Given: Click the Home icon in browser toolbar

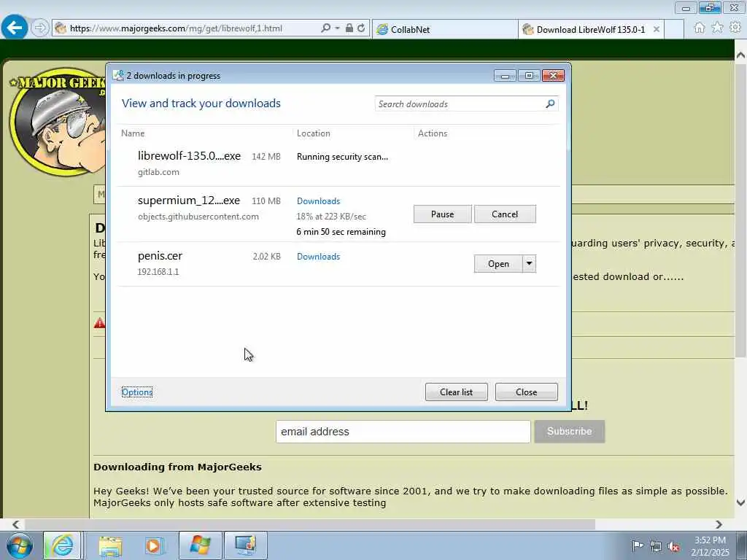Looking at the screenshot, I should 700,28.
